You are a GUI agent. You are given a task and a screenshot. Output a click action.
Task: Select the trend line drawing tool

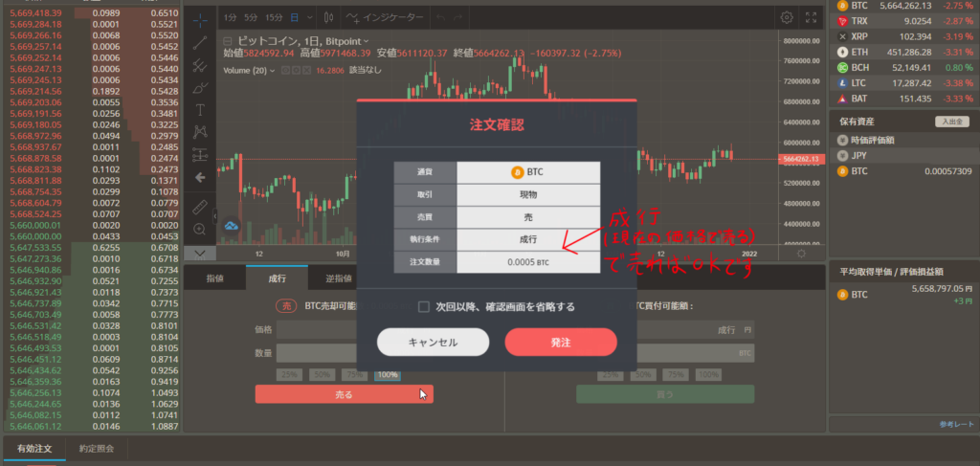point(200,42)
